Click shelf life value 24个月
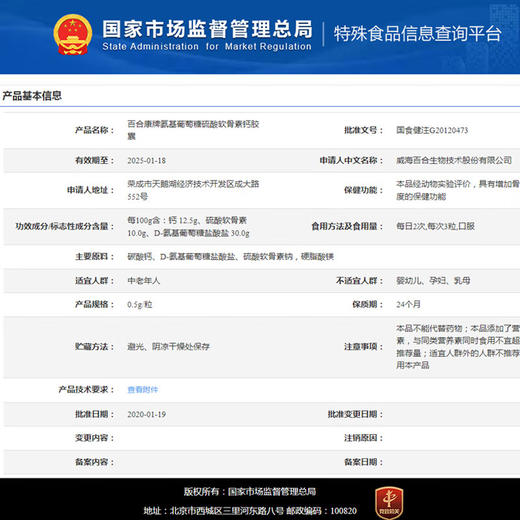 point(408,304)
